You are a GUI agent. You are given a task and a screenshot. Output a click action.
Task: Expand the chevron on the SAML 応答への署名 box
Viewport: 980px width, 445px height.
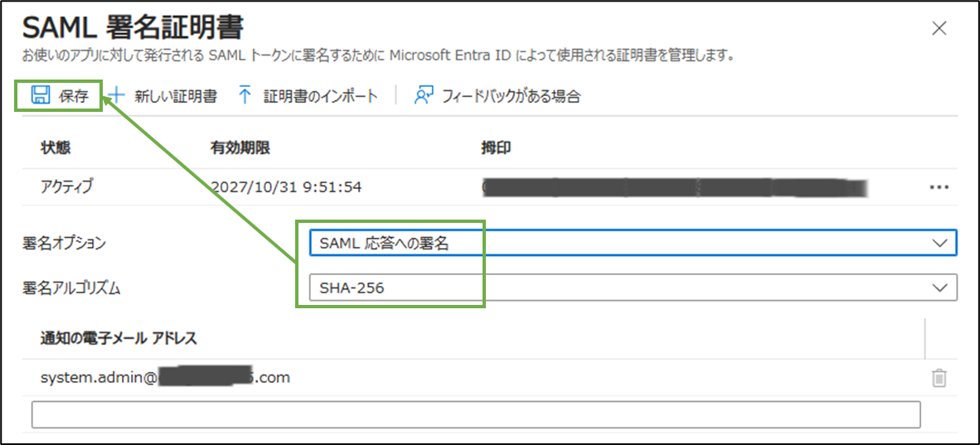(x=939, y=244)
